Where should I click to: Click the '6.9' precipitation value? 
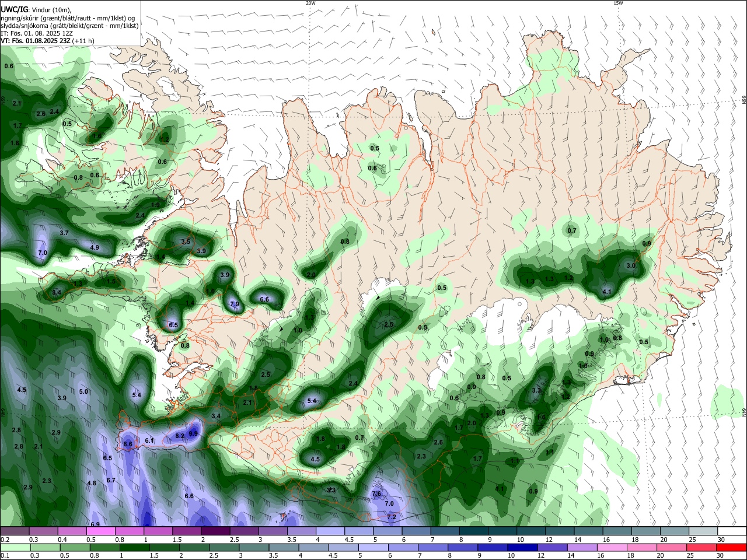(x=95, y=524)
